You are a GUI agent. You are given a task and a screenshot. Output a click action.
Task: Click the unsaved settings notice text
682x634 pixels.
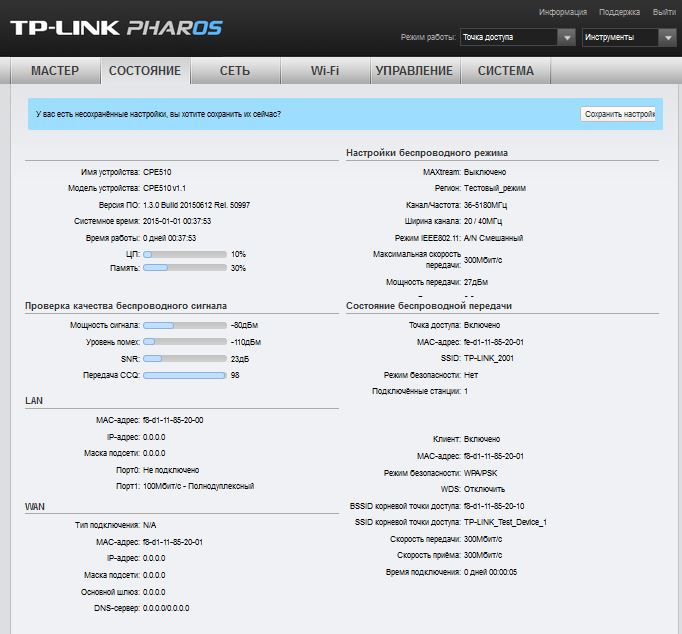tap(158, 114)
